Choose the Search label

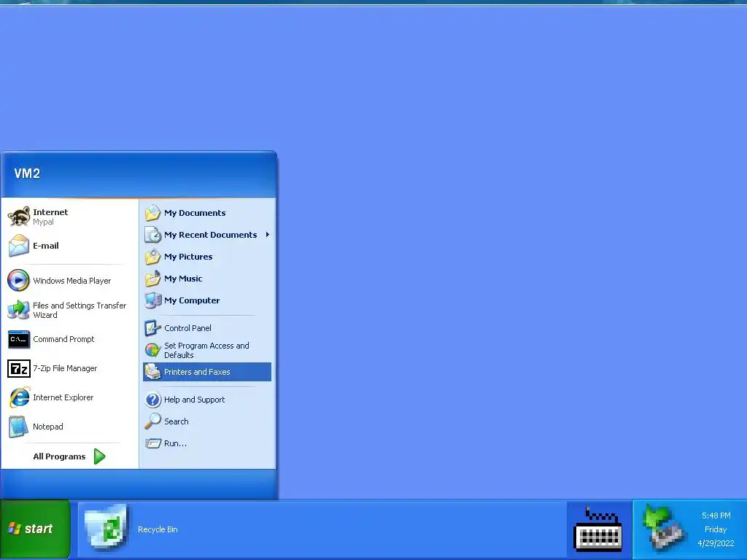[x=177, y=421]
